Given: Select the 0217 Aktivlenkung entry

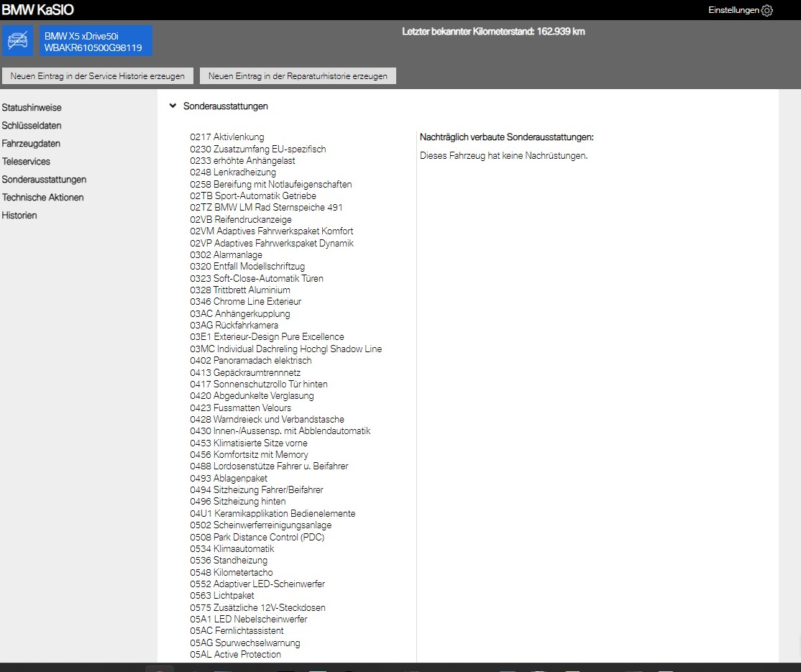Looking at the screenshot, I should pyautogui.click(x=227, y=137).
